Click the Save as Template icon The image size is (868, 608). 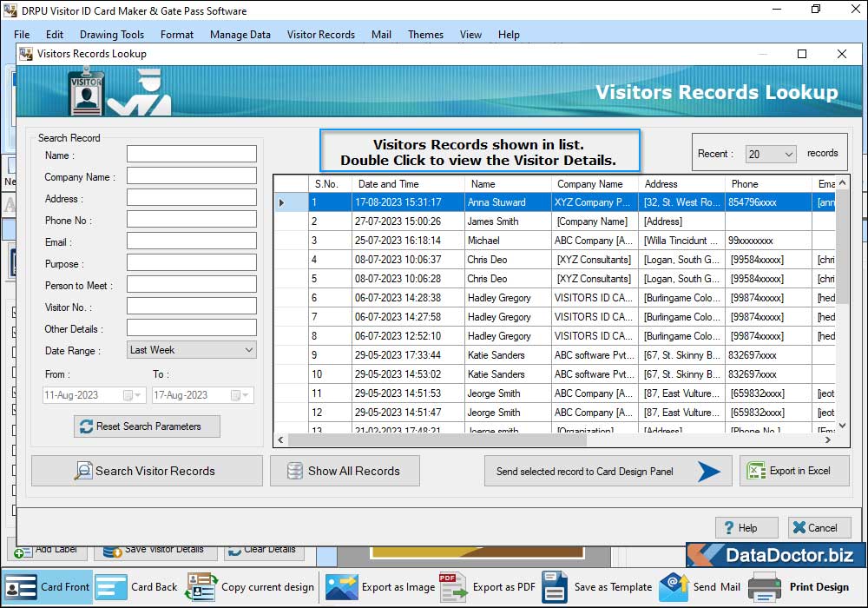555,587
